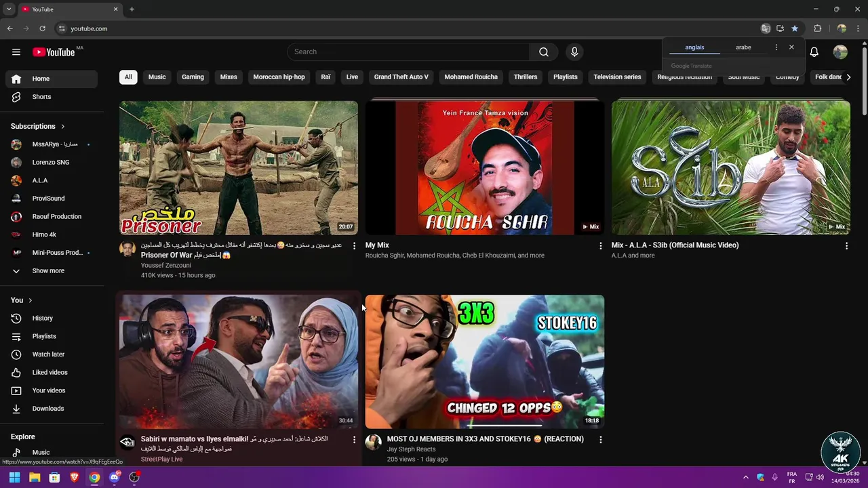Open options for Sabiri w mamato video
The height and width of the screenshot is (488, 868).
point(354,439)
